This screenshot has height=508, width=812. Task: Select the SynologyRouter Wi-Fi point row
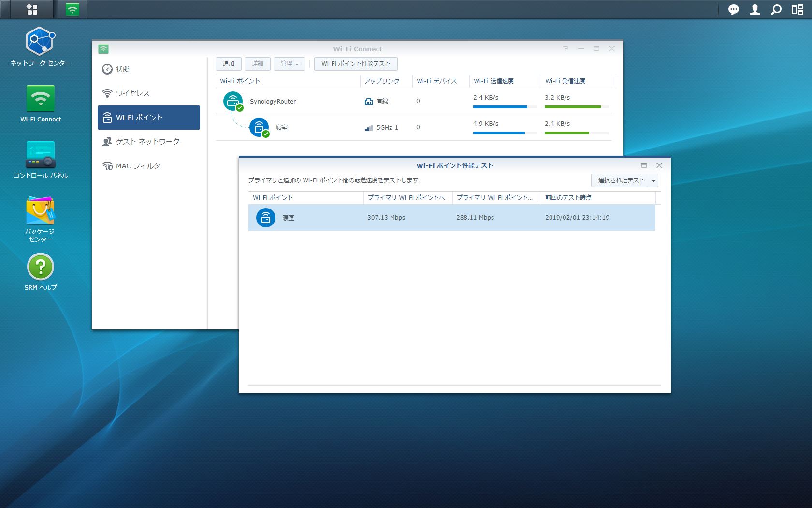(413, 101)
